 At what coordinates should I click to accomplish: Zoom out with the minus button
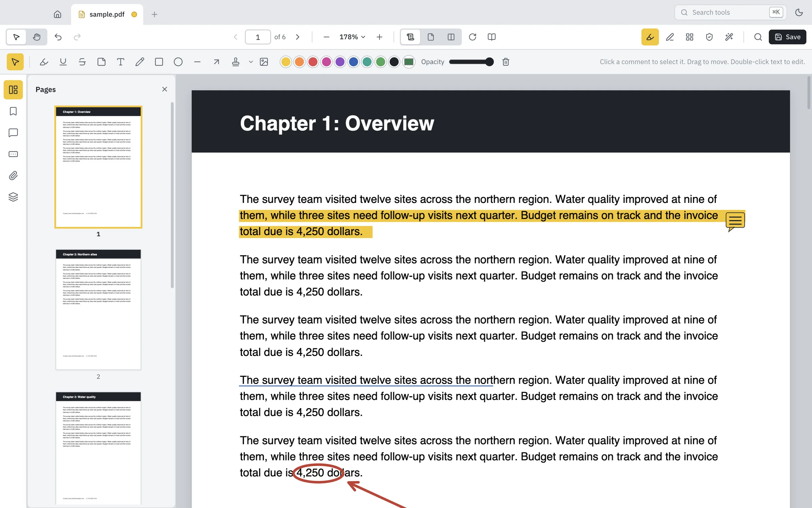326,37
